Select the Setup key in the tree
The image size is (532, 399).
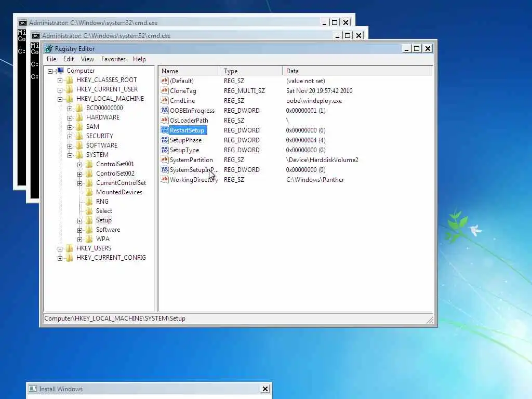103,220
